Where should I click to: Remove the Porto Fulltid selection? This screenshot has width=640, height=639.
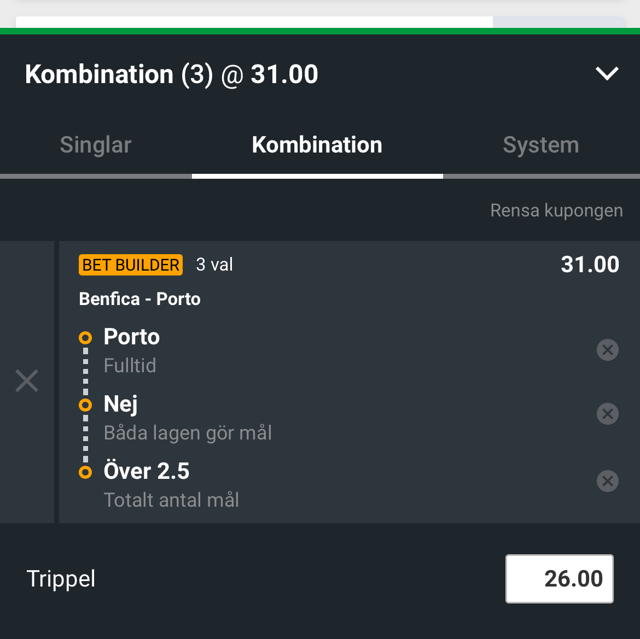point(607,350)
